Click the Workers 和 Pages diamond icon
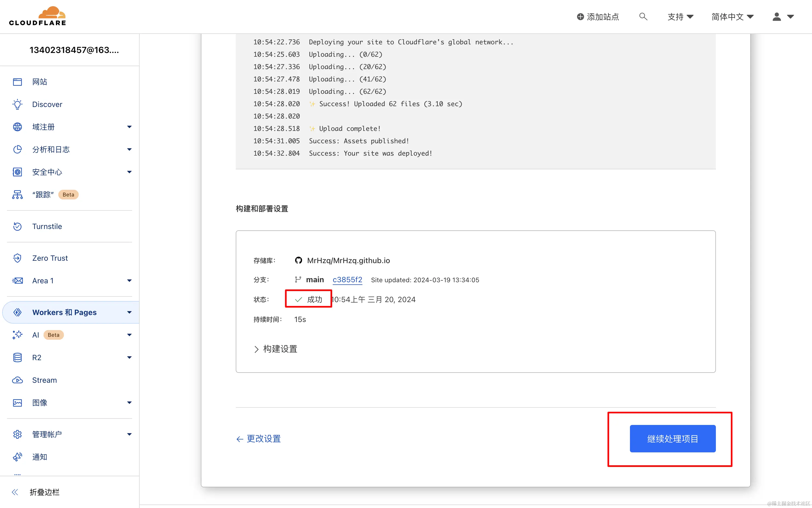 17,312
